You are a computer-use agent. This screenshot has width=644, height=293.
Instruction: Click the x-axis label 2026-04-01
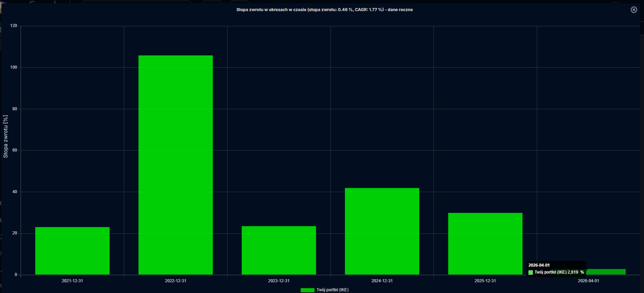(589, 281)
